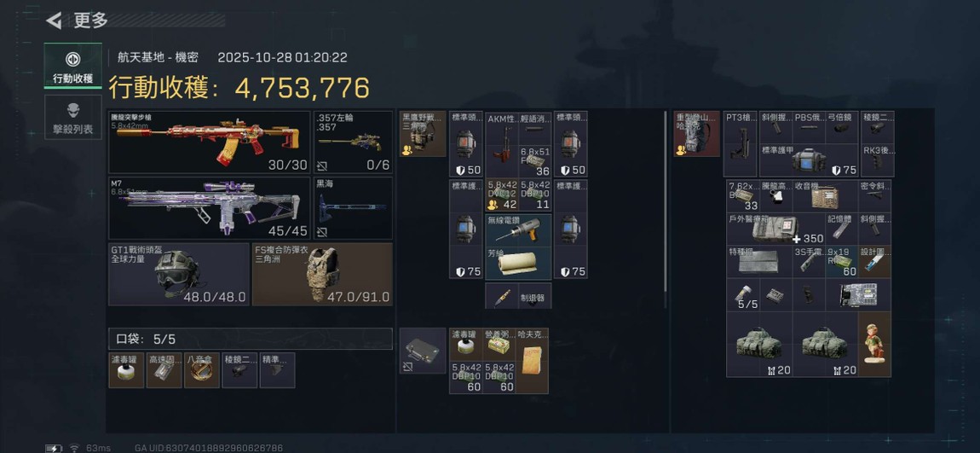Screen dimensions: 980x453
Task: Select the M7 rifle with 45/45 ammo
Action: pos(210,207)
